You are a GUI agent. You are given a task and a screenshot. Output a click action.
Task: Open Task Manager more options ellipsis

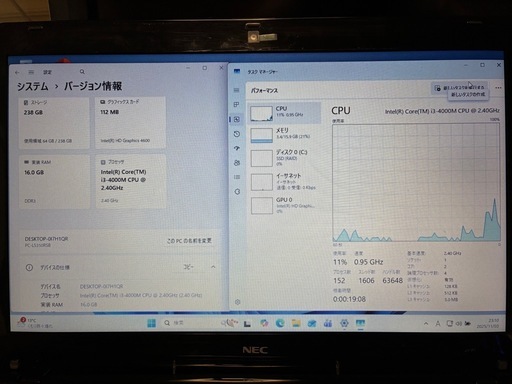[x=498, y=88]
